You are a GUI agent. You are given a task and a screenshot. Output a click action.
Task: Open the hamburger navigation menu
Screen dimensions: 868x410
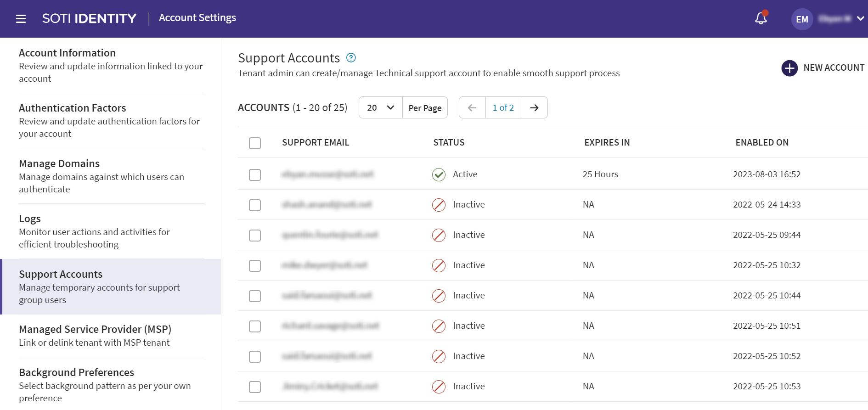point(21,19)
